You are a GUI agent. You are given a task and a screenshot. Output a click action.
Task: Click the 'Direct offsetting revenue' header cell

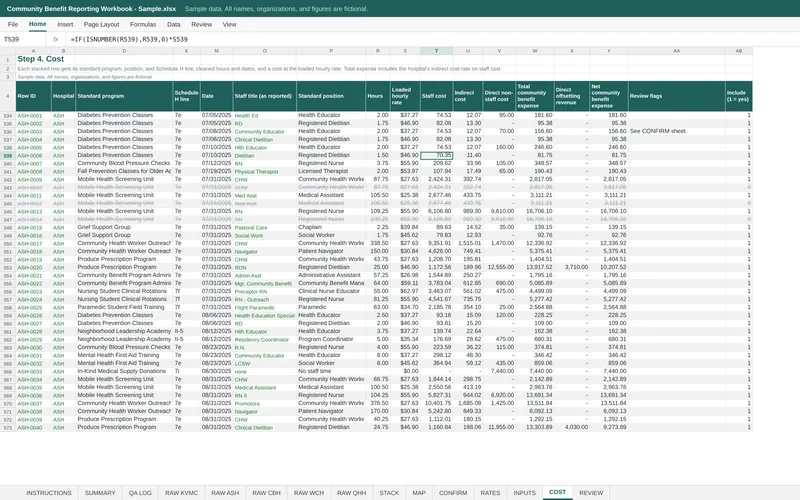pyautogui.click(x=571, y=96)
